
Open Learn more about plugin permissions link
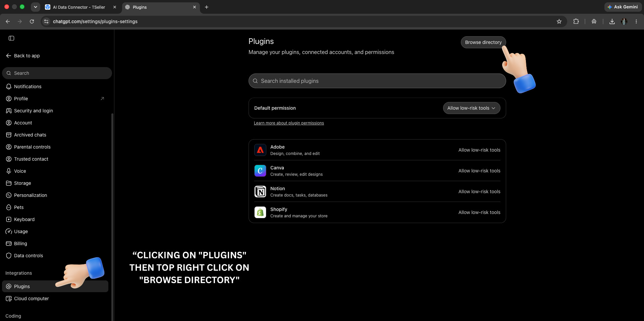[x=289, y=123]
